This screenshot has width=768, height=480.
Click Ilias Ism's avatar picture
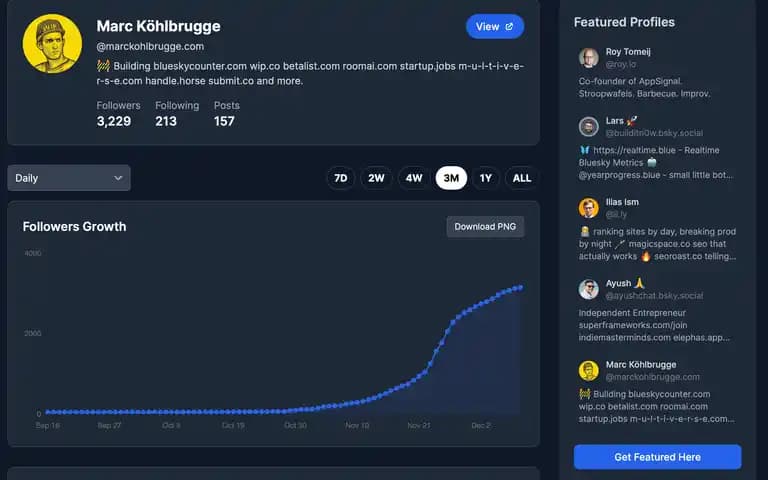tap(588, 208)
